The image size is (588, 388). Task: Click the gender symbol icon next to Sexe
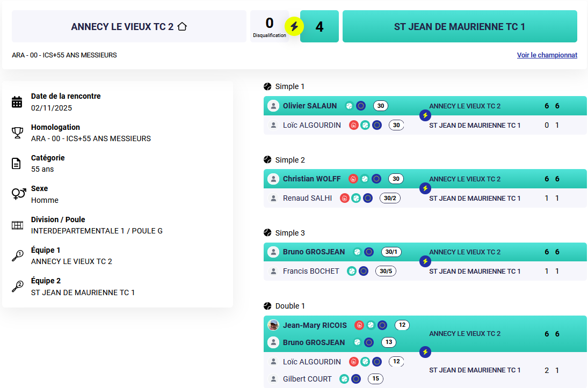18,194
